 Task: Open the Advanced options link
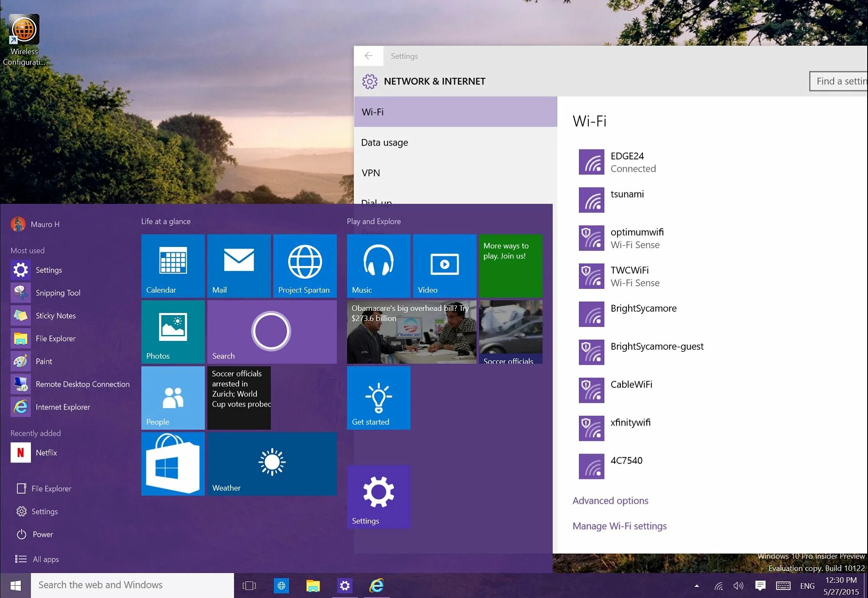(610, 501)
